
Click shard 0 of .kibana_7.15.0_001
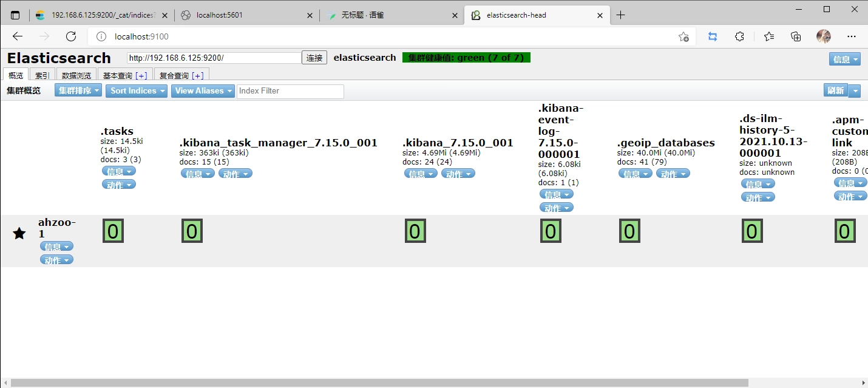(x=415, y=231)
